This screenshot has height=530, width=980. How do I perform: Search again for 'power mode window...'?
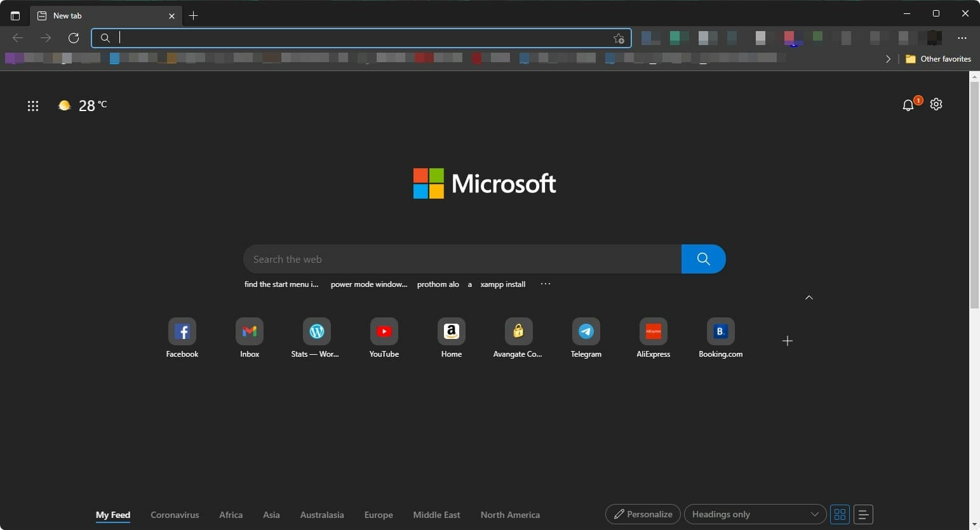(x=369, y=284)
